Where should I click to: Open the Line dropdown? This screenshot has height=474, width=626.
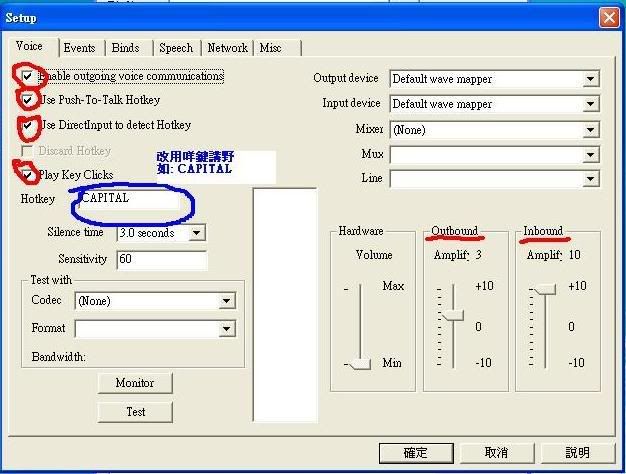tap(590, 179)
